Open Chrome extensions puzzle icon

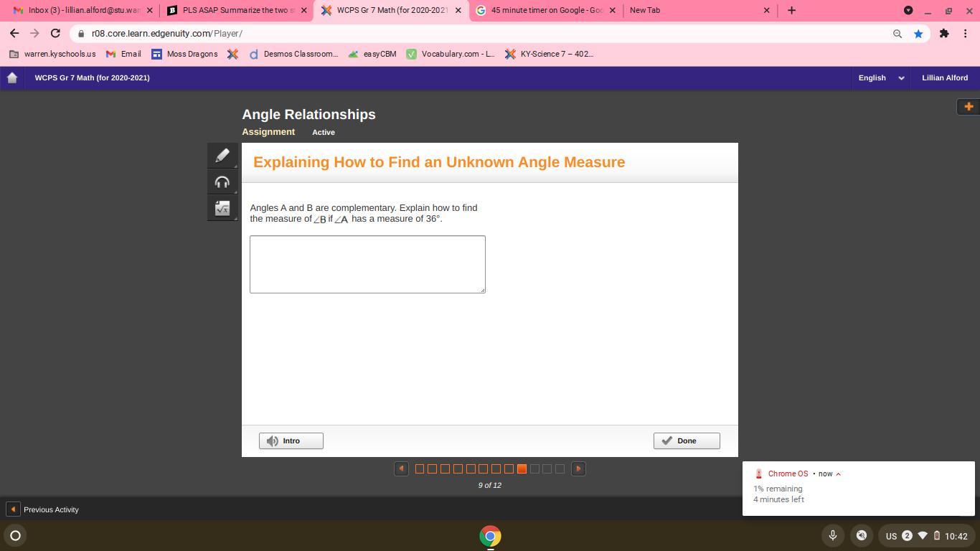pyautogui.click(x=943, y=34)
